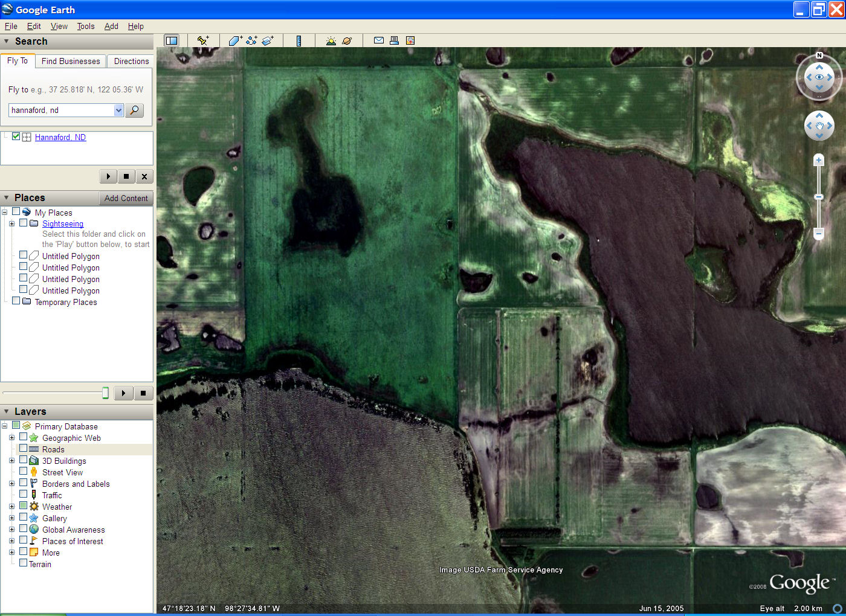Clear search results with X button
The image size is (846, 616).
click(x=144, y=176)
